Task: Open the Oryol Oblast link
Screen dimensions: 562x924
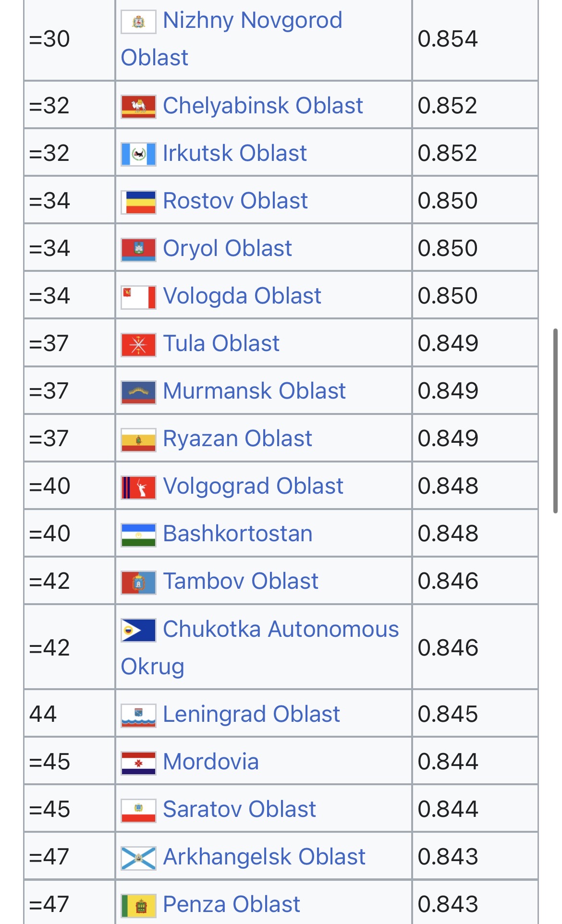Action: 227,249
